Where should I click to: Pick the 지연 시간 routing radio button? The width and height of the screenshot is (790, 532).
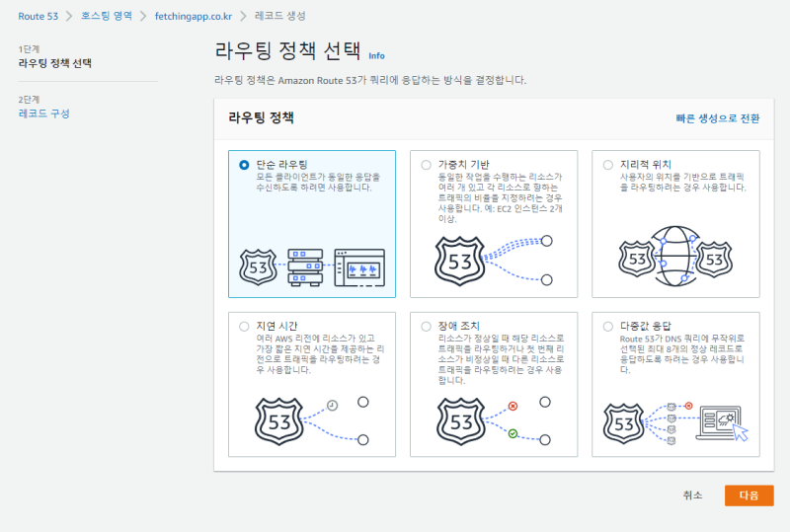[x=244, y=327]
